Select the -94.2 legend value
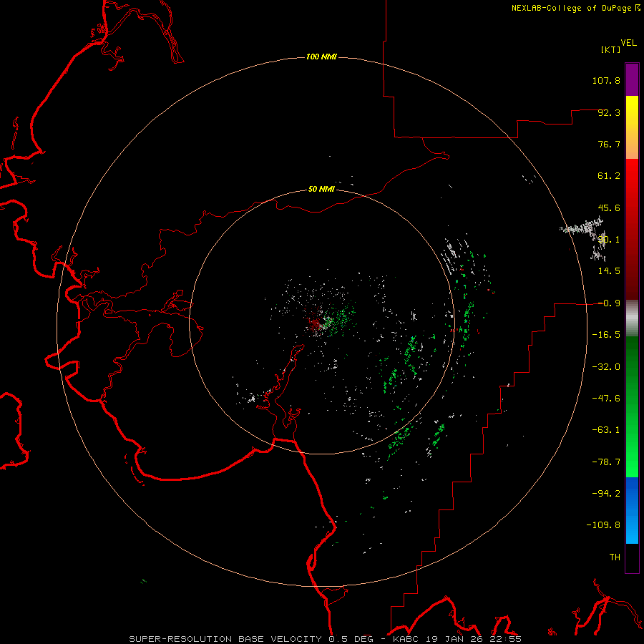 click(x=606, y=493)
